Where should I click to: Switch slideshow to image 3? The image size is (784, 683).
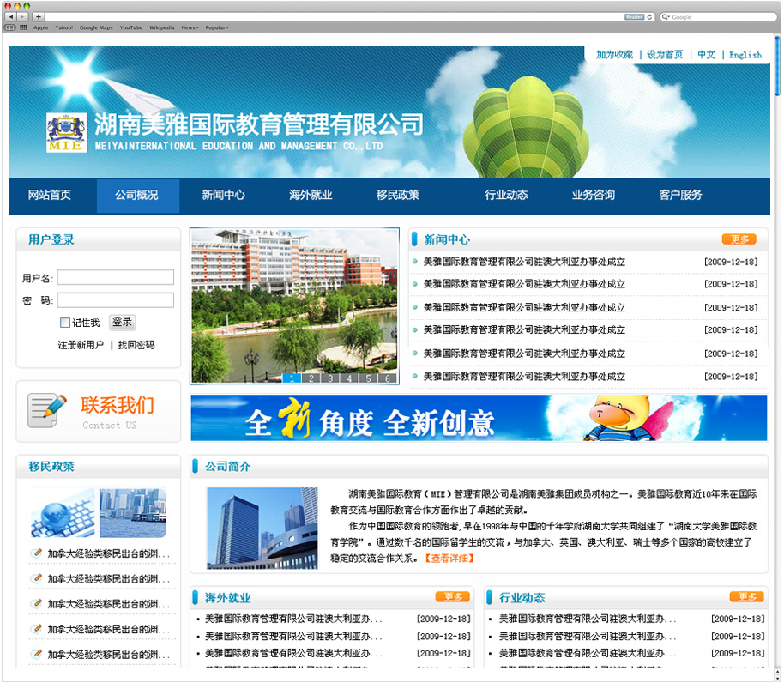coord(330,378)
